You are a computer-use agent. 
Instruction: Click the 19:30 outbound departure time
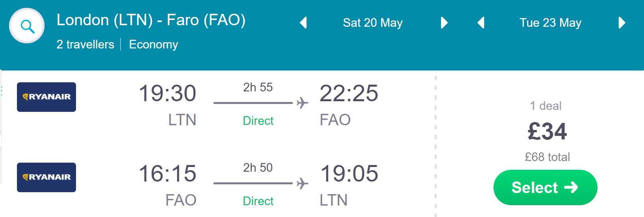pos(167,93)
